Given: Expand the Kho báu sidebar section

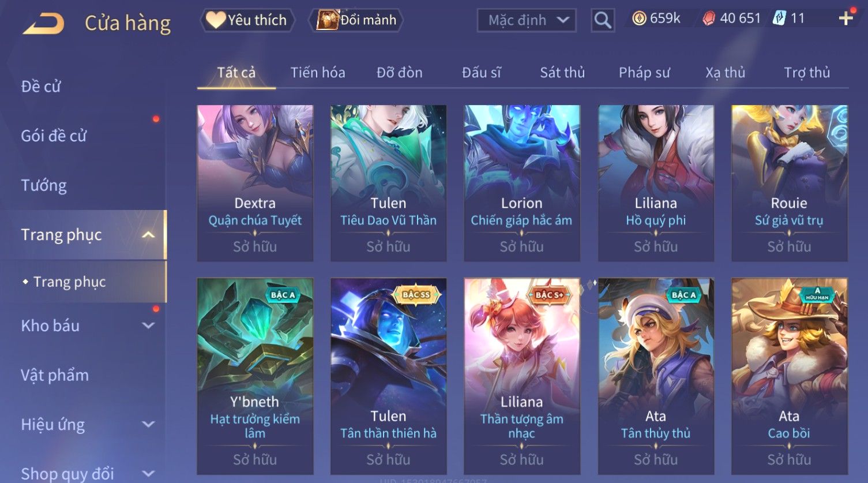Looking at the screenshot, I should pyautogui.click(x=148, y=325).
